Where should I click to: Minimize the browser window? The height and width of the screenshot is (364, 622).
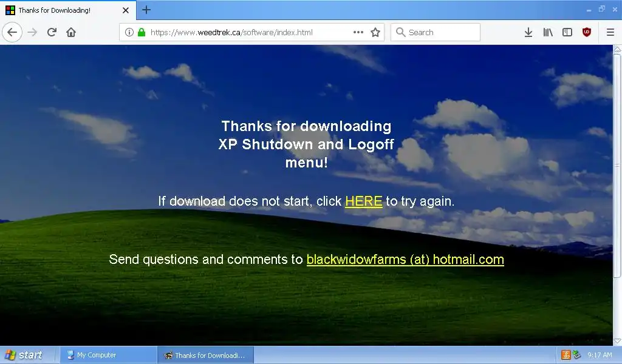[589, 10]
